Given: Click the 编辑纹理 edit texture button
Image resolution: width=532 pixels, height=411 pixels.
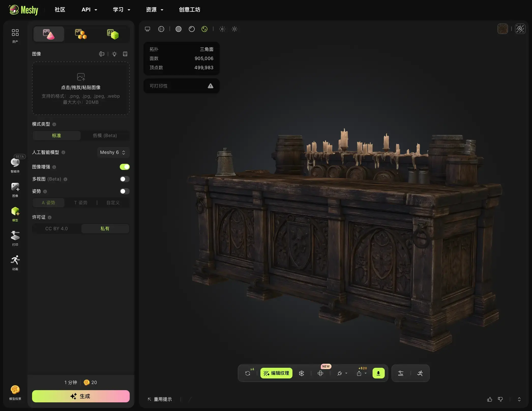Looking at the screenshot, I should [x=276, y=373].
